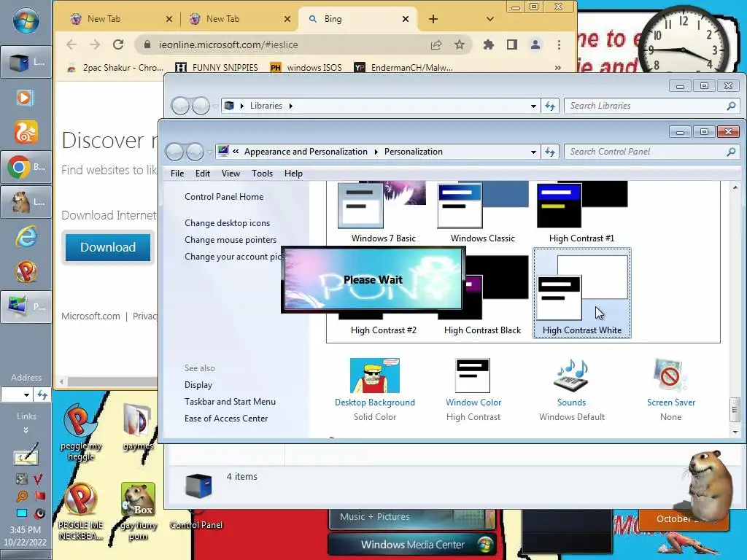This screenshot has width=747, height=560.
Task: Open taskbar Address toolbar dropdown
Action: click(x=26, y=394)
